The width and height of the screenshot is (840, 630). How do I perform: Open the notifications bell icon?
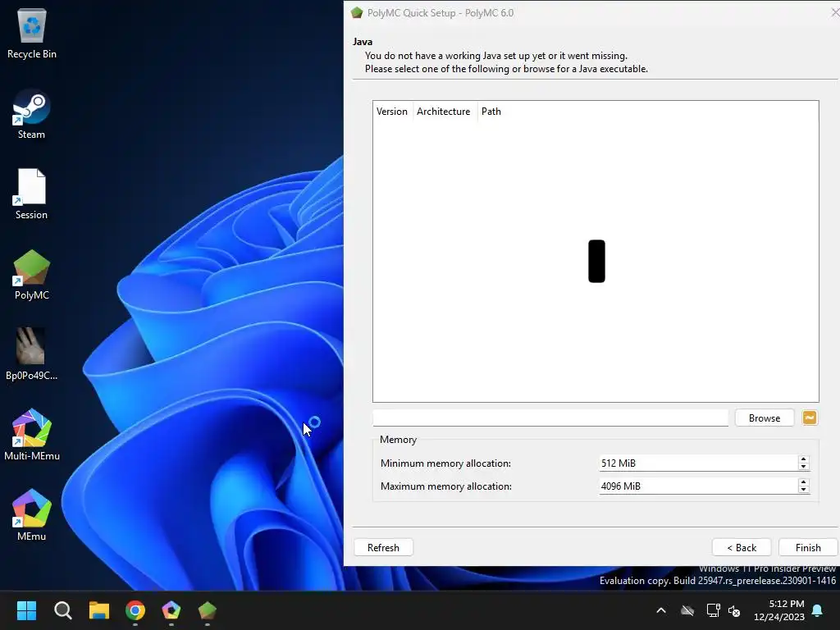818,610
